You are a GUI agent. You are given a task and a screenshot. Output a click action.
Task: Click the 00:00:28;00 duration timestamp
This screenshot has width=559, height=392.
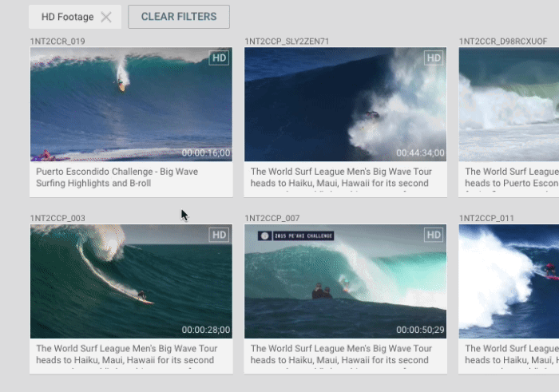pos(206,330)
